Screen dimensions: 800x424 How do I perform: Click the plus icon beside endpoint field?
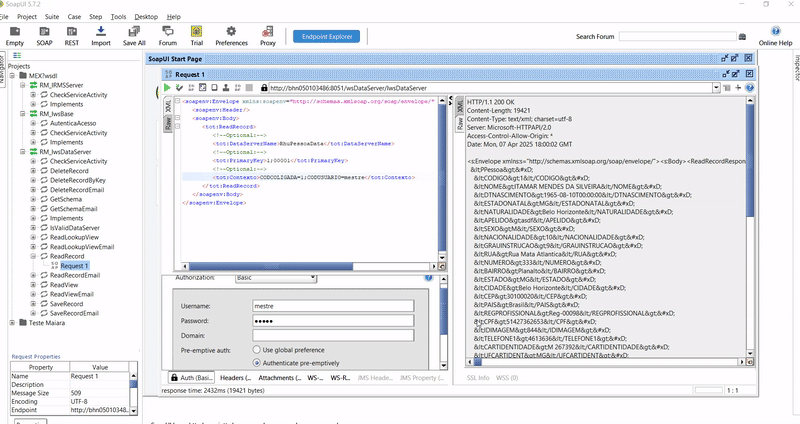pos(738,88)
